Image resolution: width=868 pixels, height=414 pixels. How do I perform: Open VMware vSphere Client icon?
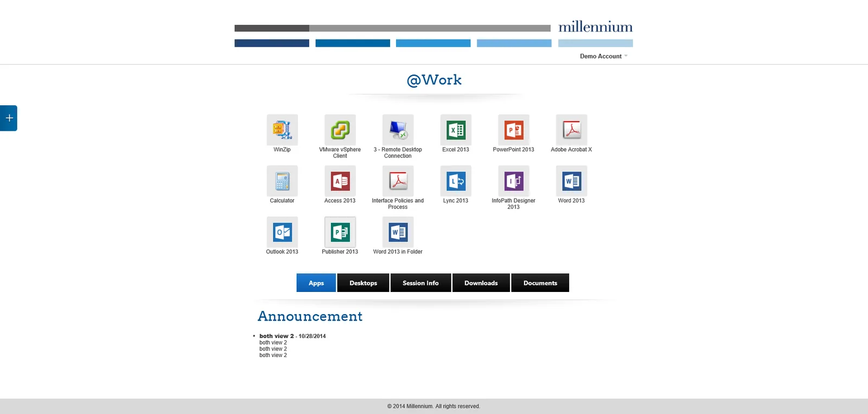(x=340, y=130)
